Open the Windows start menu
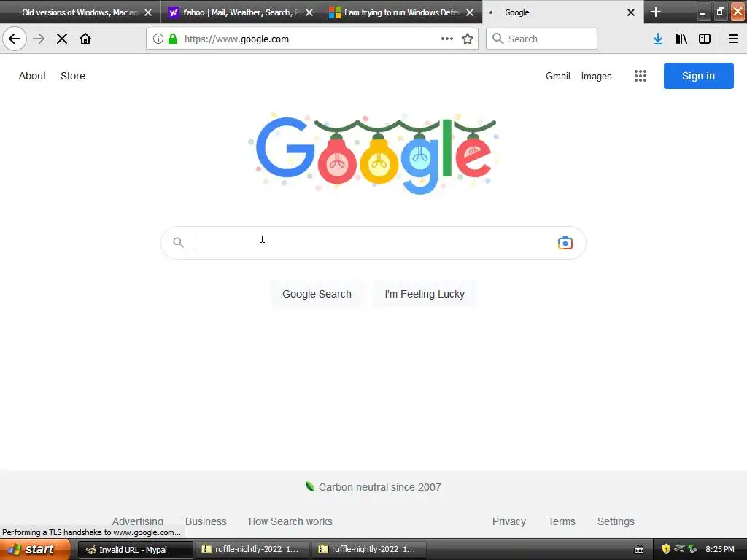The height and width of the screenshot is (560, 747). (x=35, y=549)
